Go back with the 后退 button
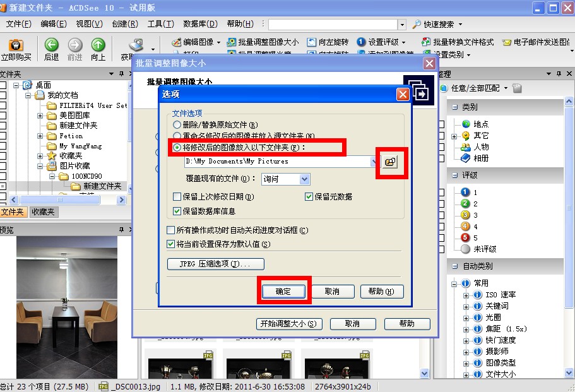Screen dimensions: 575x392 [51, 49]
